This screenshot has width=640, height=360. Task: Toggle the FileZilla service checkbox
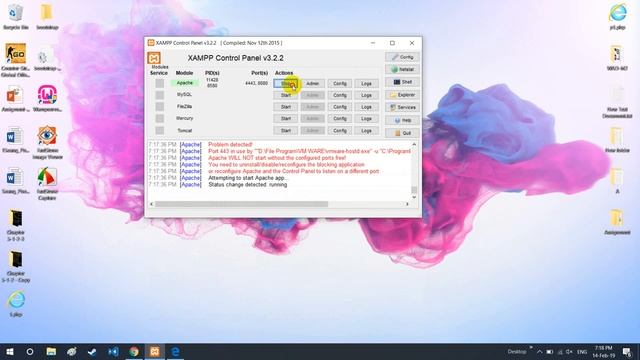coord(160,107)
